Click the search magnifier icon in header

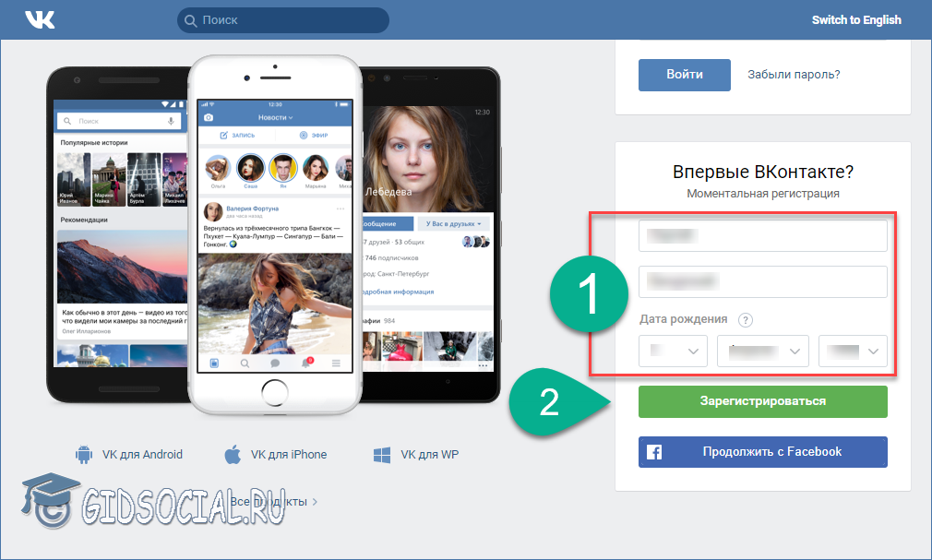click(x=190, y=21)
